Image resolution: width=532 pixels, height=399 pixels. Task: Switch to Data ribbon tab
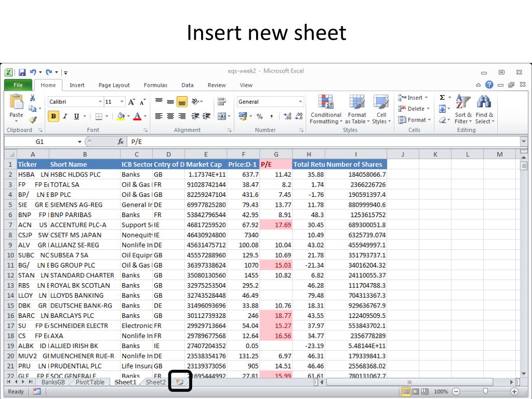[x=187, y=85]
